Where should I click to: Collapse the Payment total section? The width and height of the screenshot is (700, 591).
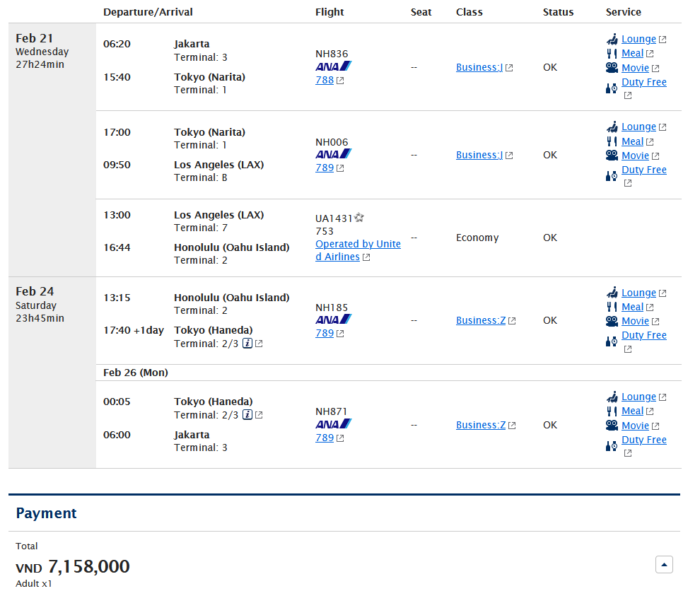click(664, 565)
